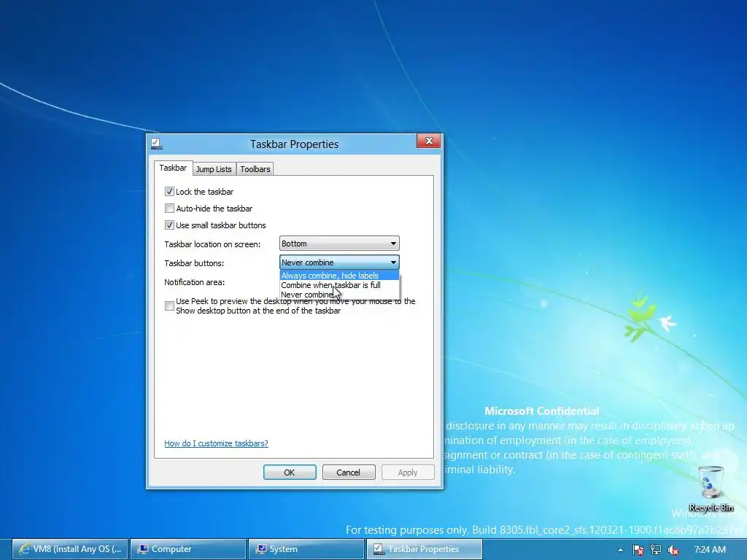Image resolution: width=747 pixels, height=560 pixels.
Task: Click the Taskbar Properties title bar icon
Action: 156,144
